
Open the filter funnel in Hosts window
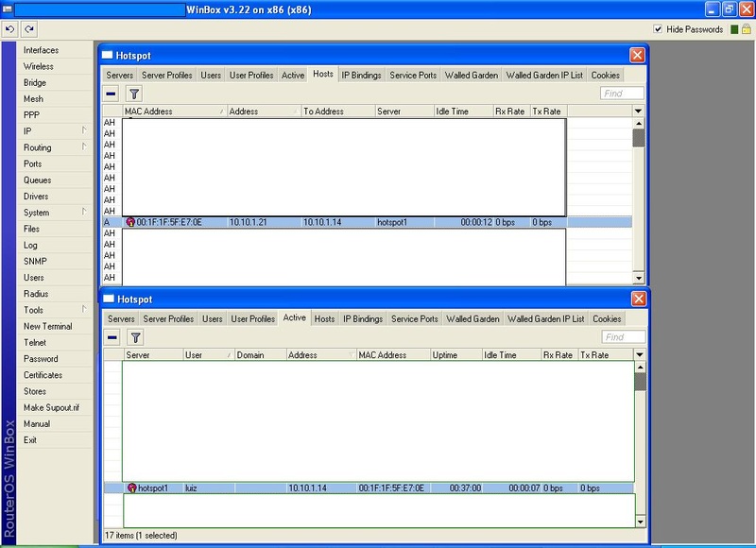(x=134, y=94)
